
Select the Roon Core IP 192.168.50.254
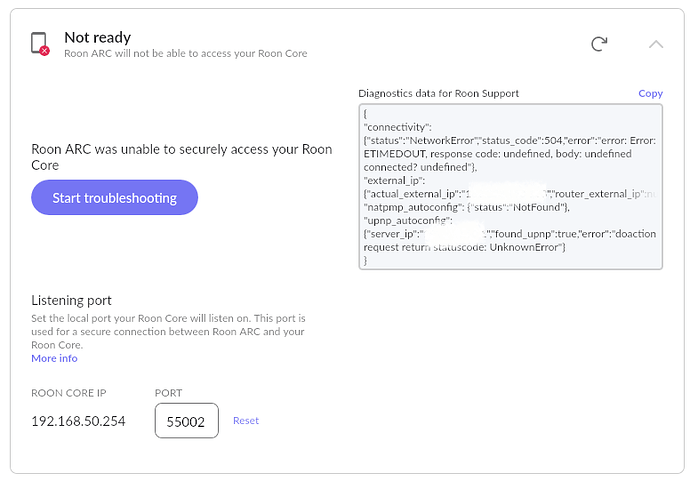coord(78,421)
